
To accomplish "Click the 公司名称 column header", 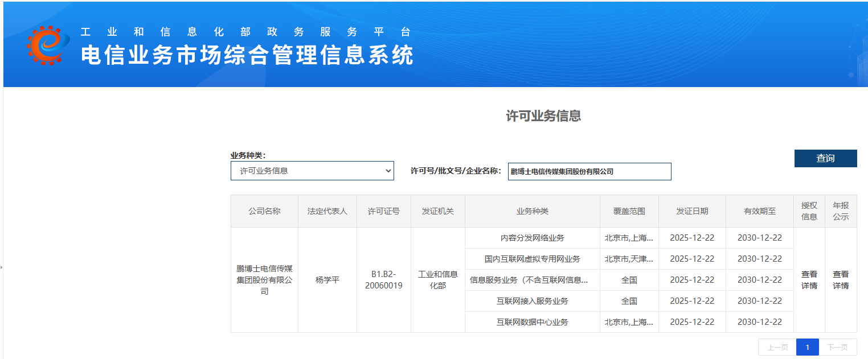I will [x=264, y=211].
